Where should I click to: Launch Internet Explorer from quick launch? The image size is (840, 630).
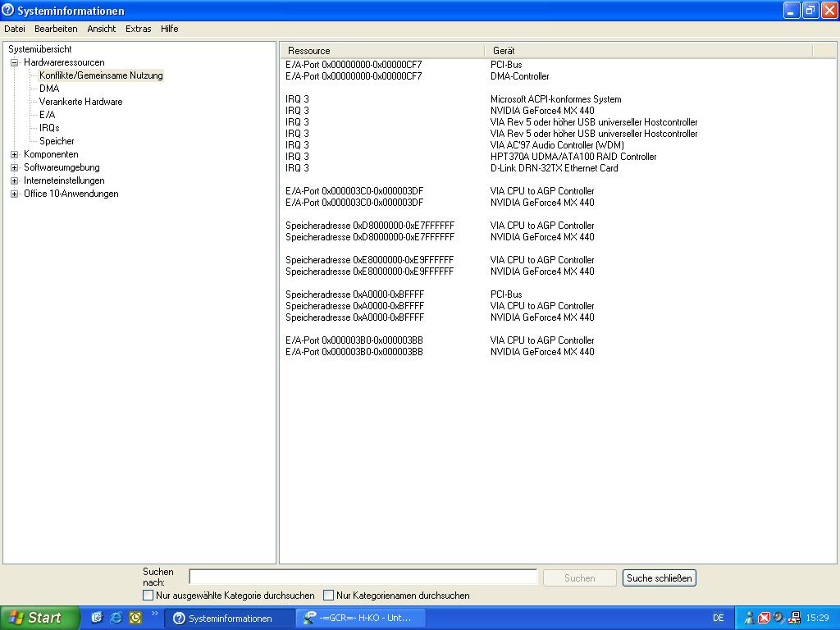coord(116,618)
